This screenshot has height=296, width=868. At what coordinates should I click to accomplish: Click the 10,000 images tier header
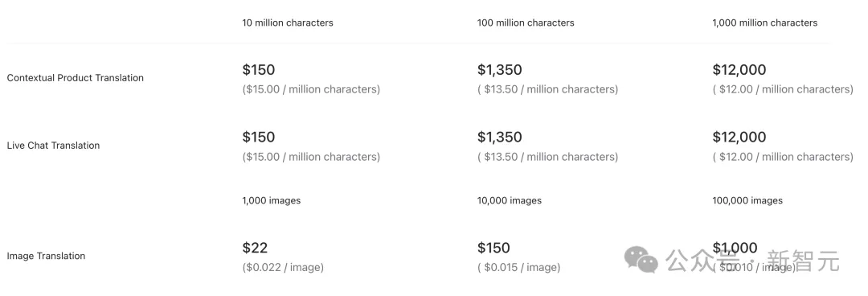point(510,200)
